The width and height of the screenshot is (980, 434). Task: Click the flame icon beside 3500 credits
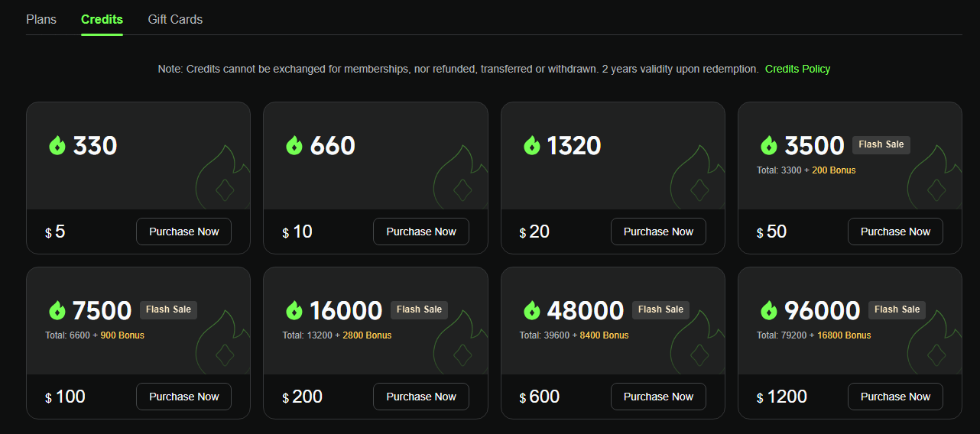point(769,145)
